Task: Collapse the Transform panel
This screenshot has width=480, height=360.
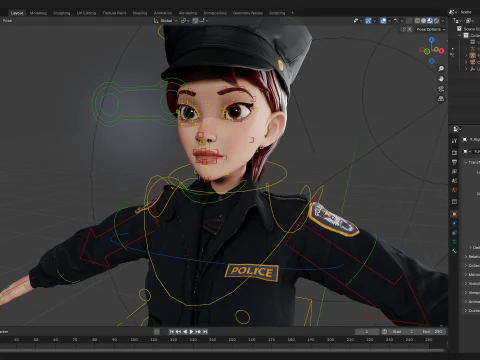Action: 472,162
